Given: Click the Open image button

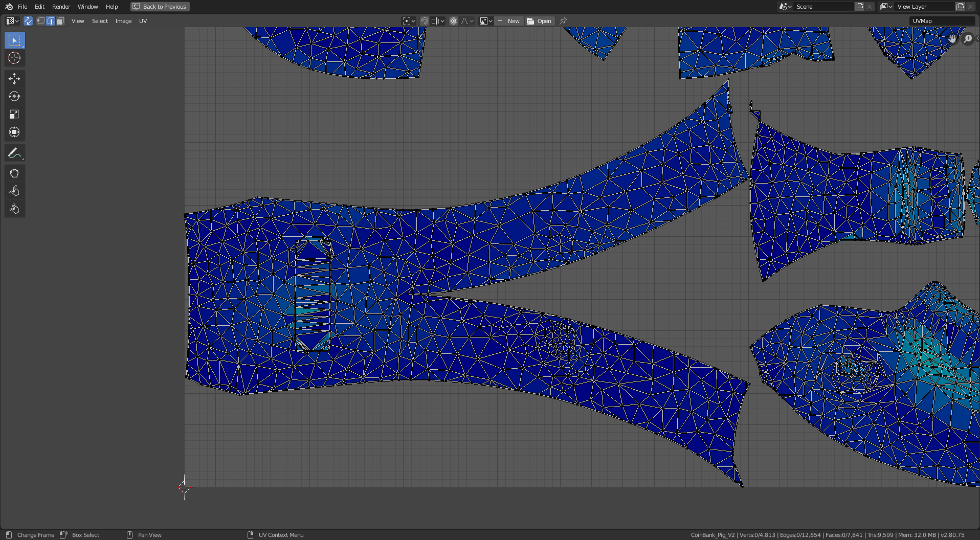Looking at the screenshot, I should point(540,21).
